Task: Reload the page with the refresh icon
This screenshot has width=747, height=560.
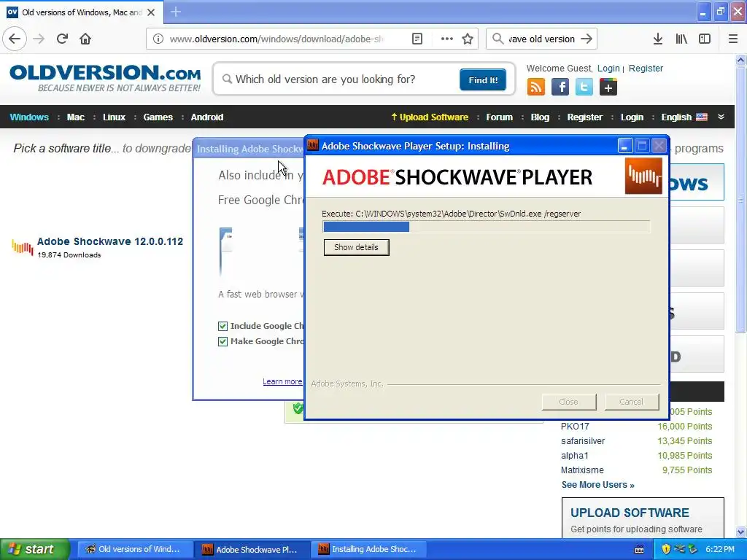Action: point(62,39)
